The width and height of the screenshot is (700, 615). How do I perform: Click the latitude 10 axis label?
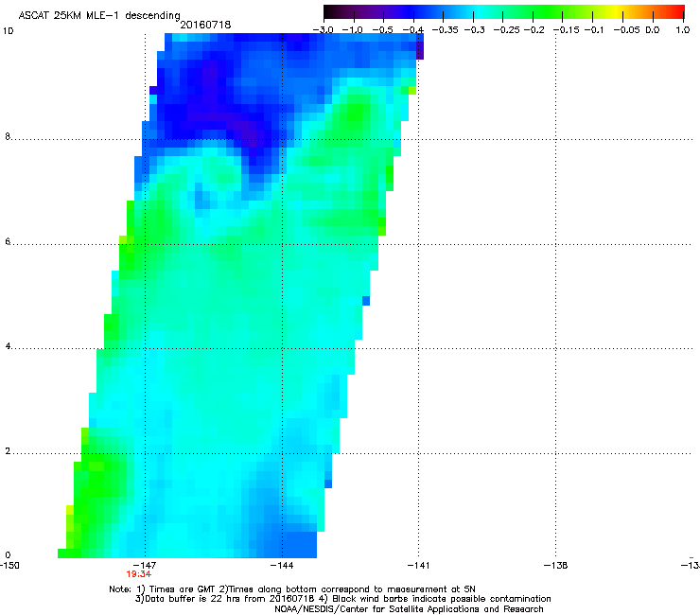[x=8, y=31]
